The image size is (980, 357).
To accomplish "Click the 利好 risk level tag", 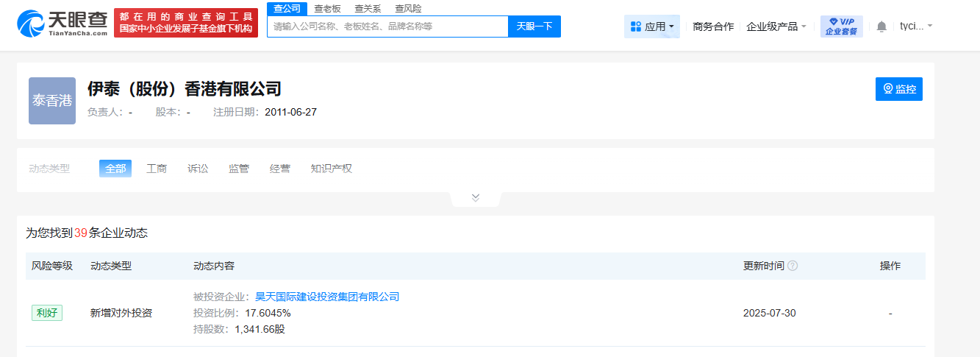I will click(47, 313).
